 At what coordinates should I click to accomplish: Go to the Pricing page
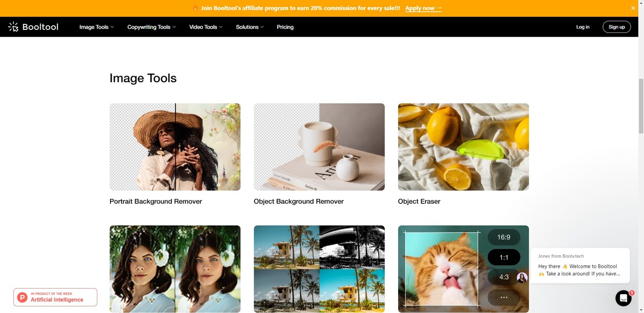coord(285,27)
